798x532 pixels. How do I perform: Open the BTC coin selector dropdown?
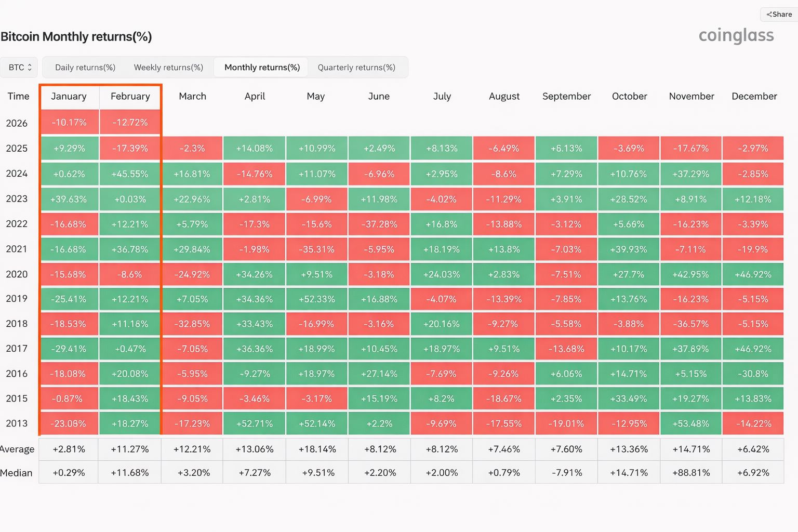point(20,68)
